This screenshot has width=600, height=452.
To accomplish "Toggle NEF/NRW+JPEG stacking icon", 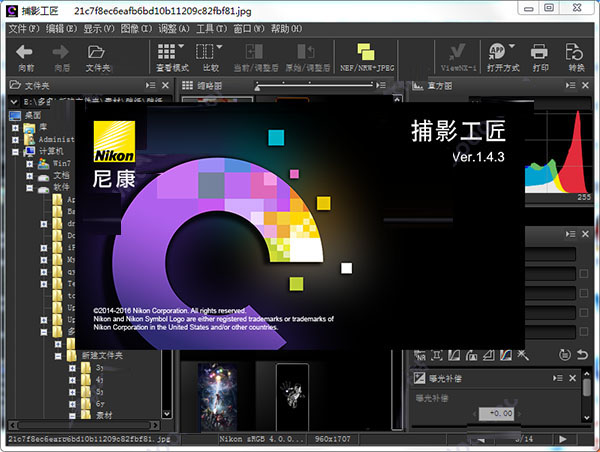I will click(366, 52).
